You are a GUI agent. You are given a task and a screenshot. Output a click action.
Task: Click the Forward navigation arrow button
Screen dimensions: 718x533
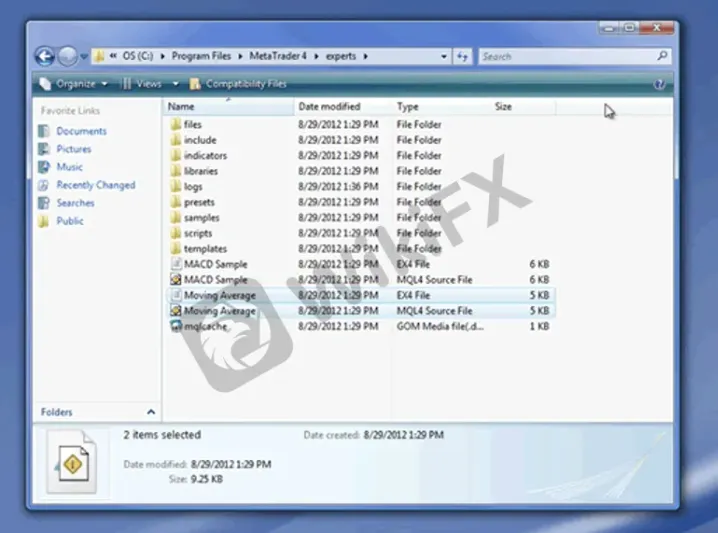coord(68,57)
